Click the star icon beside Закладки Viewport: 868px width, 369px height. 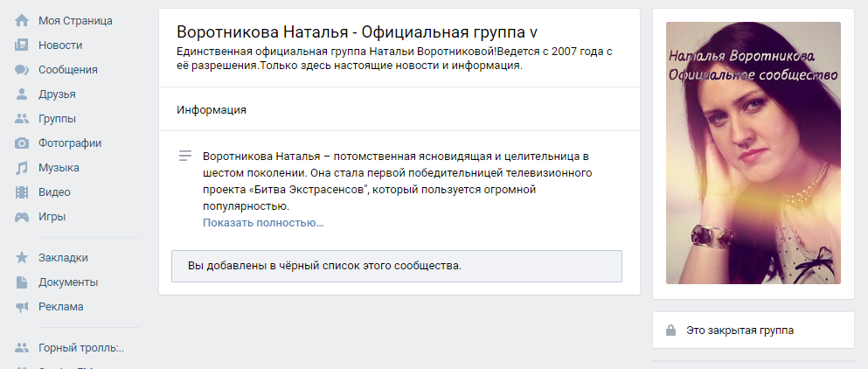(x=22, y=258)
